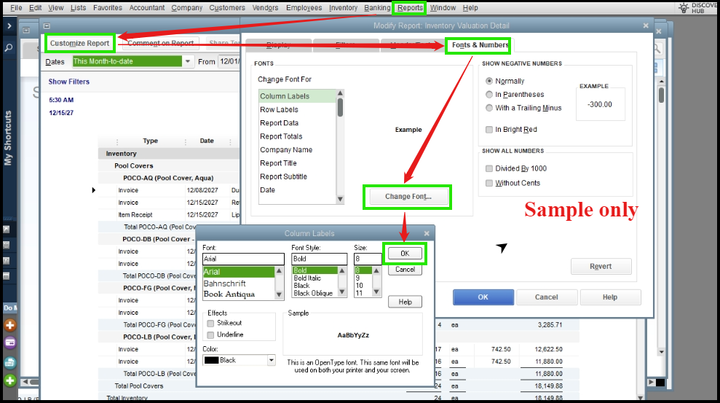Screen dimensions: 720x403
Task: Close the Column Labels font dialog
Action: (x=426, y=234)
